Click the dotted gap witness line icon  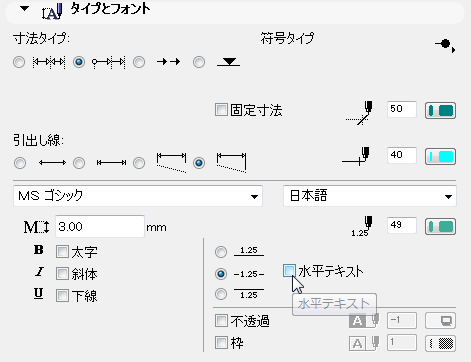(172, 163)
